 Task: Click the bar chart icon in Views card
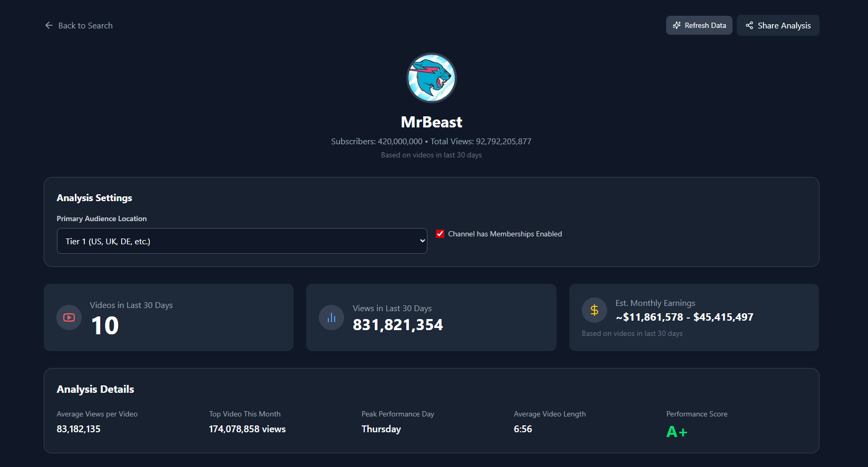click(x=331, y=317)
